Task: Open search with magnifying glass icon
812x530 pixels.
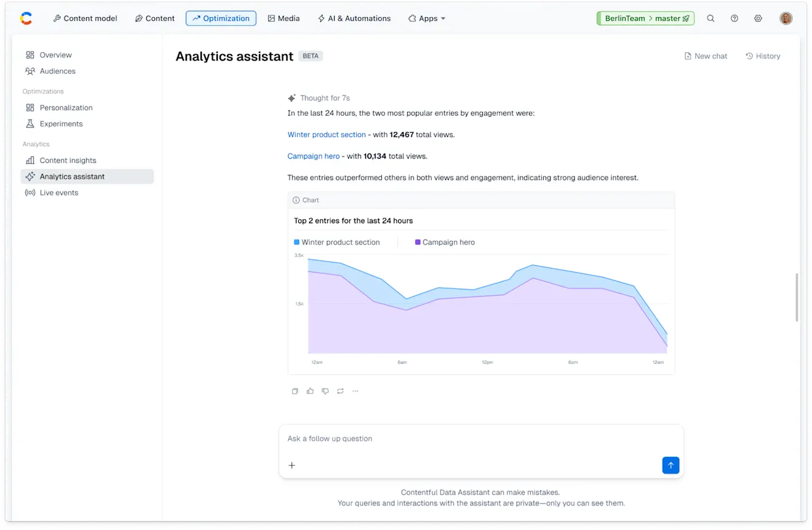Action: tap(710, 18)
